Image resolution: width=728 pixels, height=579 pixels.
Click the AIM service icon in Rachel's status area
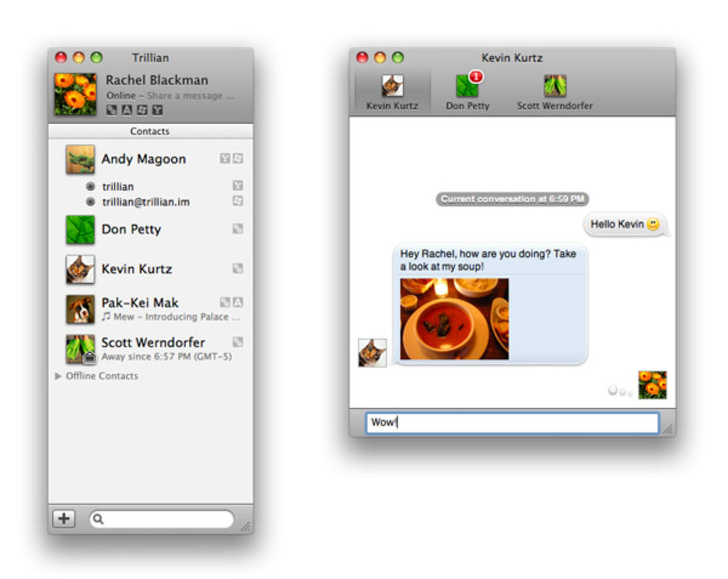point(126,110)
